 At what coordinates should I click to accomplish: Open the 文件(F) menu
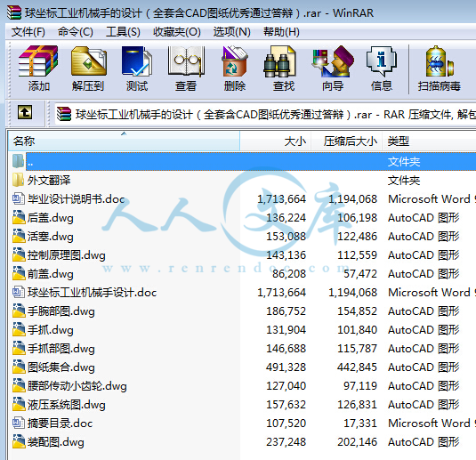tap(28, 31)
